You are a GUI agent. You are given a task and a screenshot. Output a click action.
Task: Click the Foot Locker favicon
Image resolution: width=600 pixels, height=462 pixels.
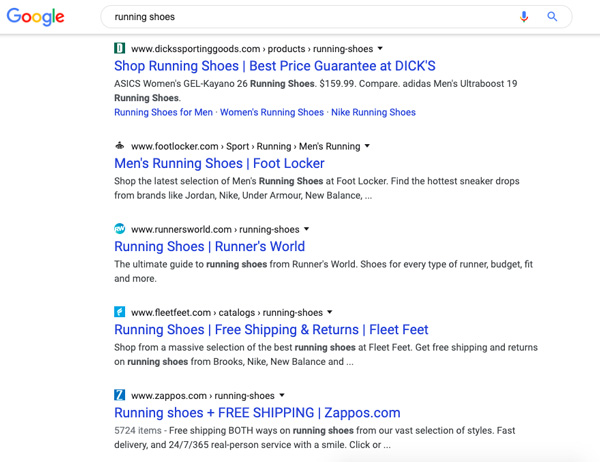click(x=119, y=145)
